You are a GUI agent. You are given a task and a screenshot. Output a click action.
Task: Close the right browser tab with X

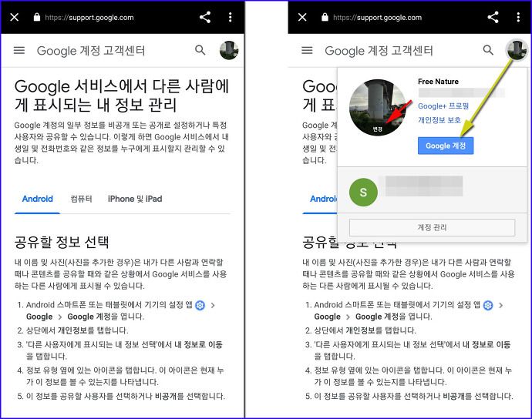302,17
